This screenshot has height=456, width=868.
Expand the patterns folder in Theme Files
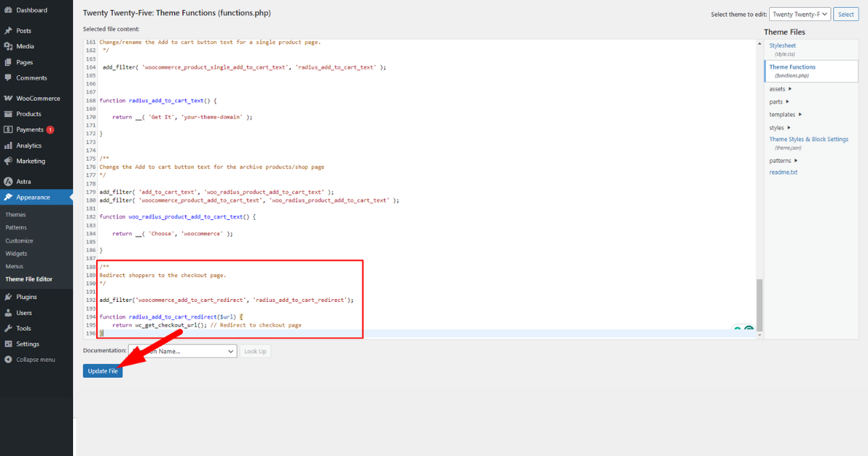coord(783,161)
